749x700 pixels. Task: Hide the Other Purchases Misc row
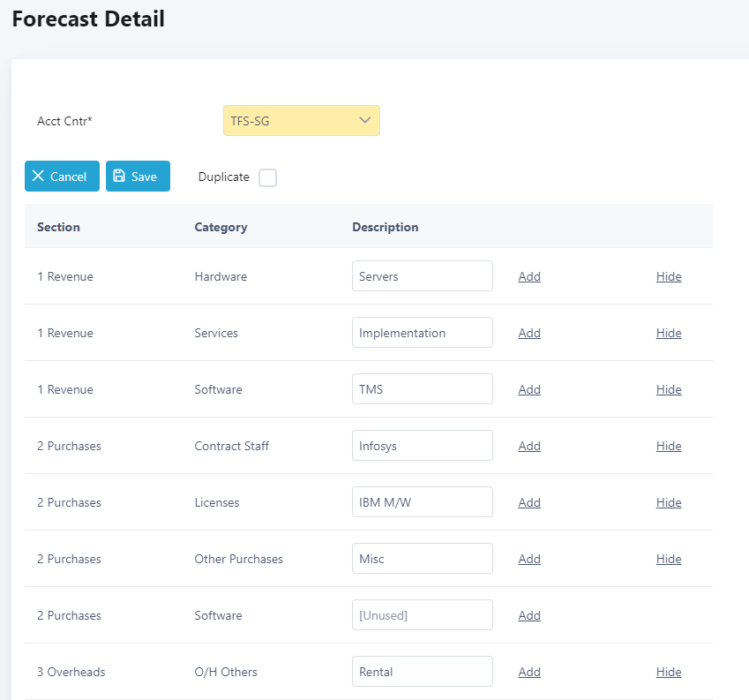pos(669,559)
